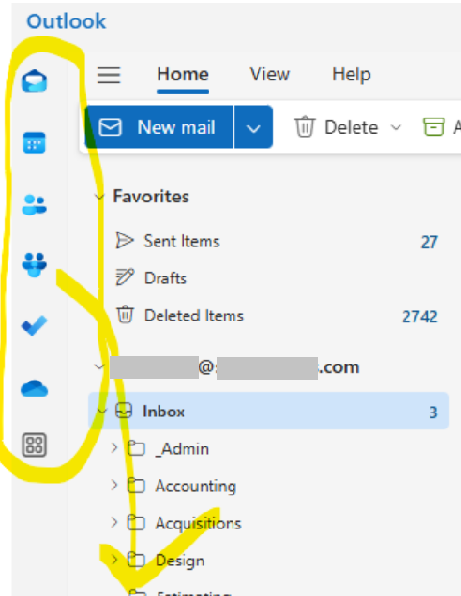
Task: Switch to the Home tab
Action: click(x=183, y=74)
